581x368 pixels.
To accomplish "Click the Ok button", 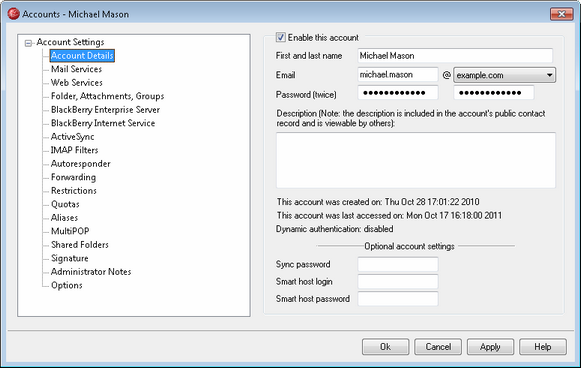I will tap(385, 347).
